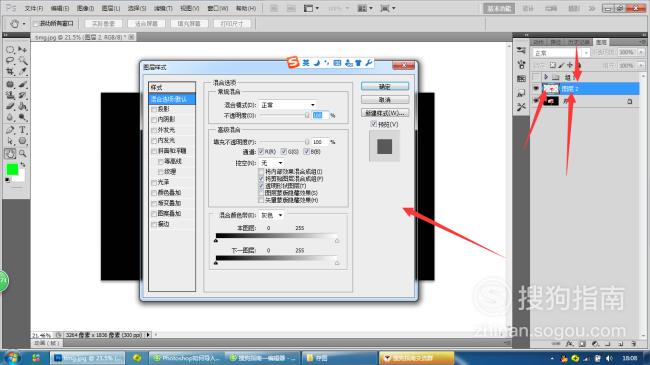Click the Sogou input method S logo

[293, 63]
